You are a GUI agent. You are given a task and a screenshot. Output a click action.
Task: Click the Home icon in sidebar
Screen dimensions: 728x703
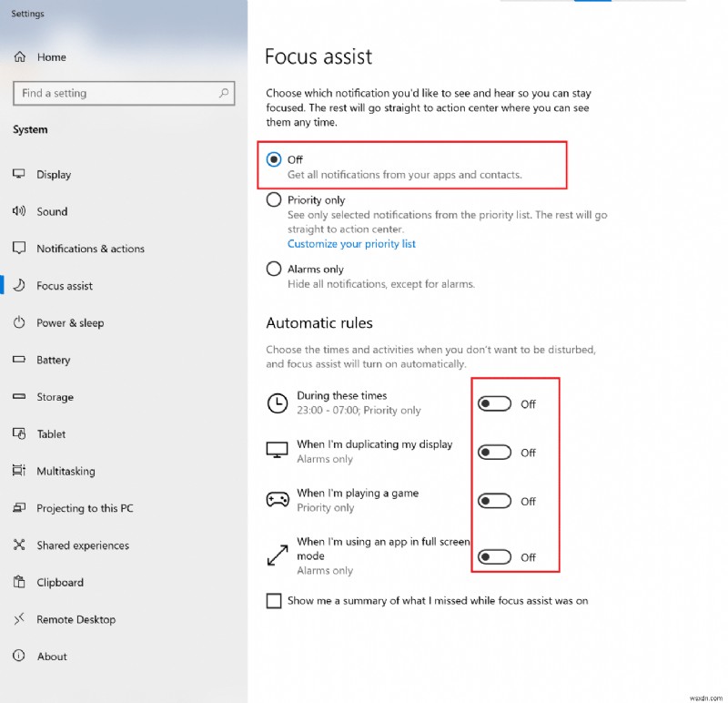[x=19, y=56]
